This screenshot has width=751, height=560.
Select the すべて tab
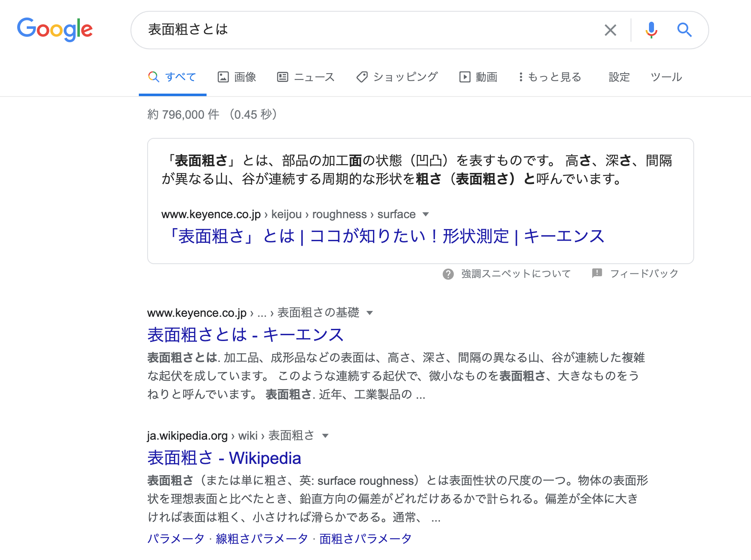[172, 77]
